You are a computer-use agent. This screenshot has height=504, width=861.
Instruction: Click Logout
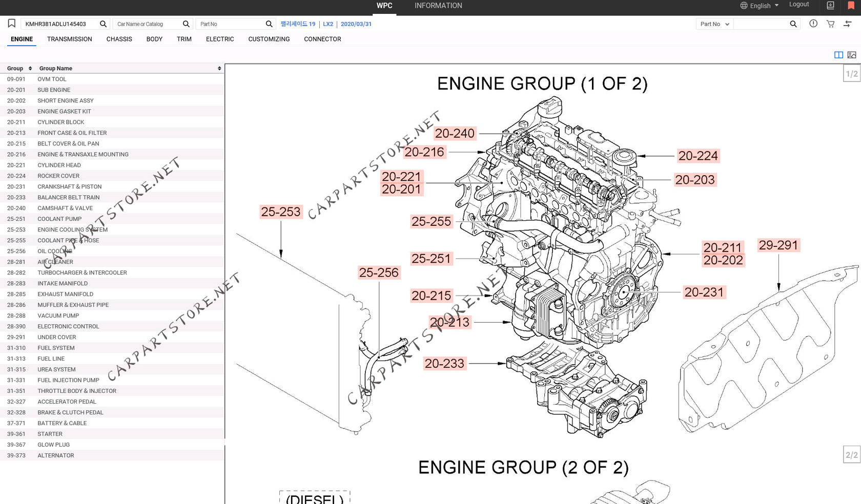[x=799, y=4]
